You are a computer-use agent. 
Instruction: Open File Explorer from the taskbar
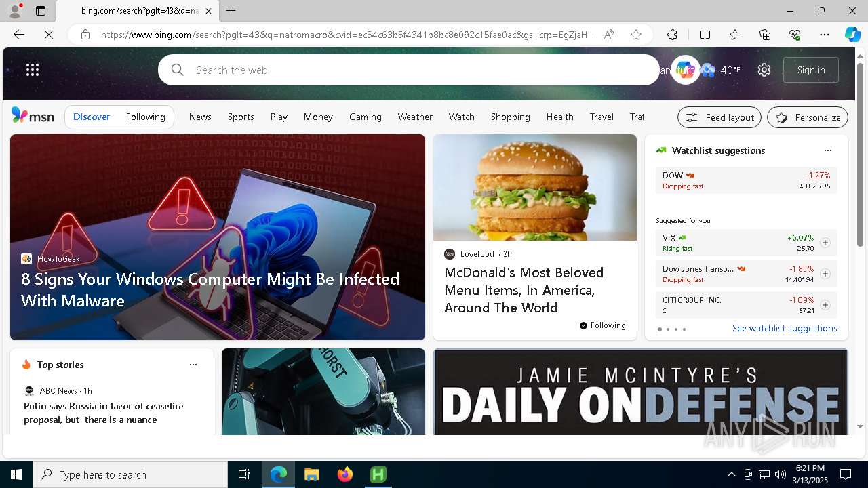click(312, 474)
